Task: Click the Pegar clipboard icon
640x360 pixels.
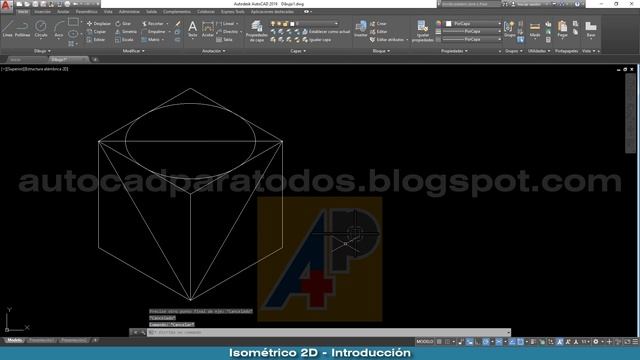Action: click(x=562, y=29)
